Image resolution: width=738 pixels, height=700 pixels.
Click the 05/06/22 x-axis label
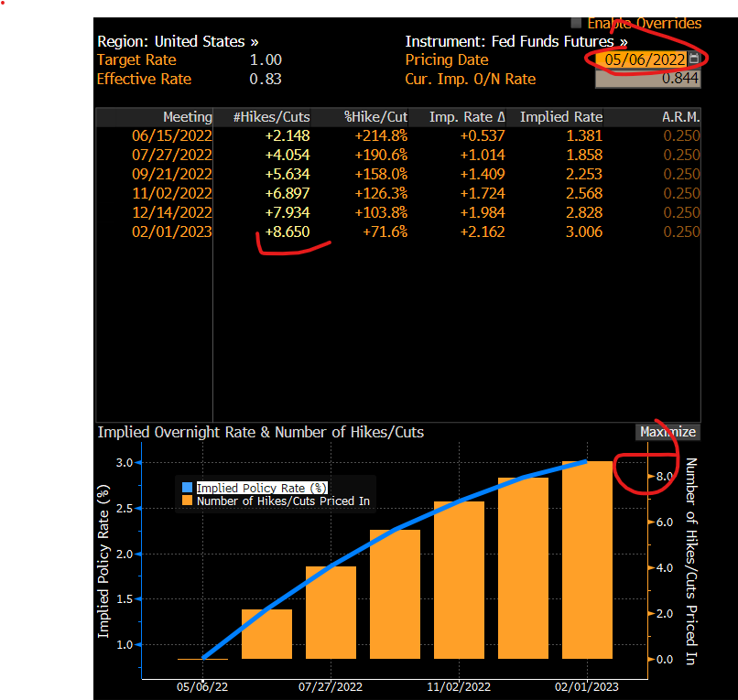click(x=202, y=687)
